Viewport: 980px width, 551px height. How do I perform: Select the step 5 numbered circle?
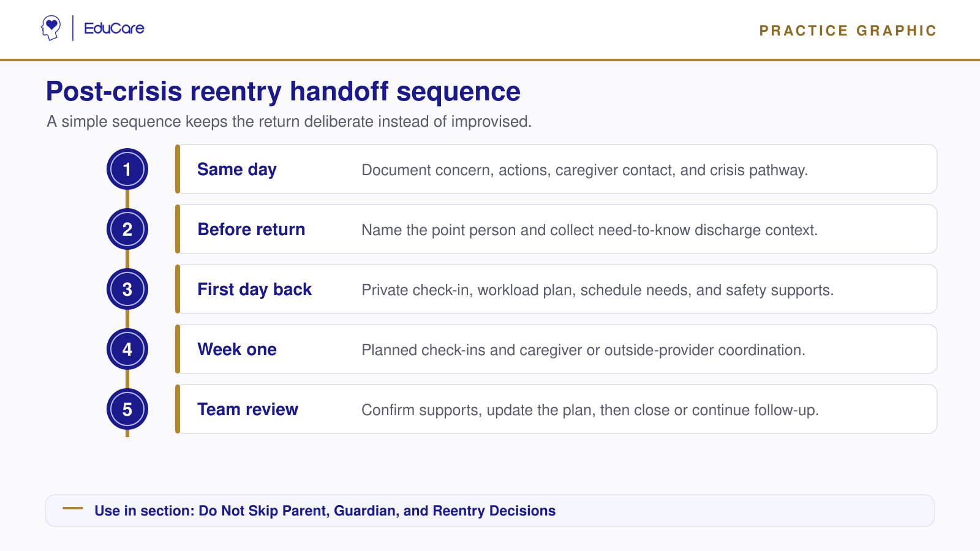coord(127,409)
